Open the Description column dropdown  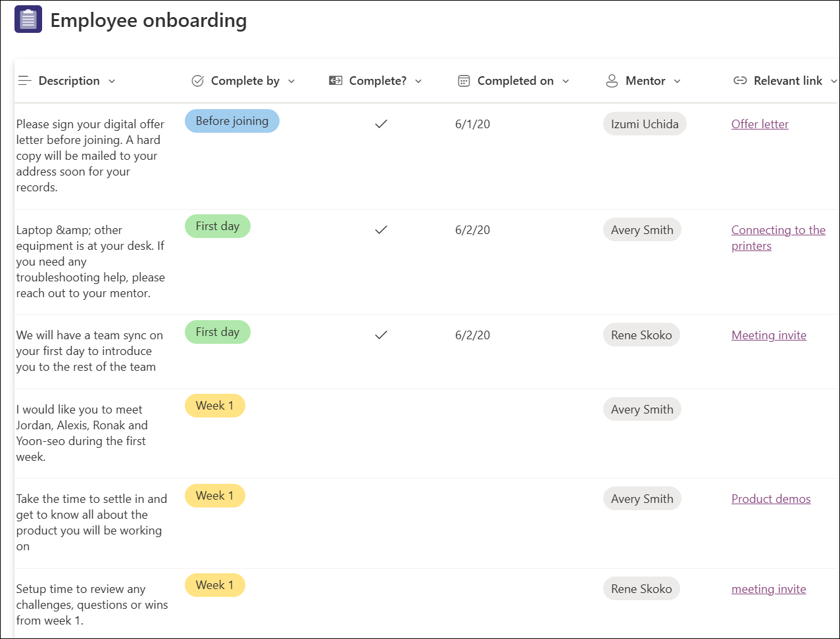112,80
